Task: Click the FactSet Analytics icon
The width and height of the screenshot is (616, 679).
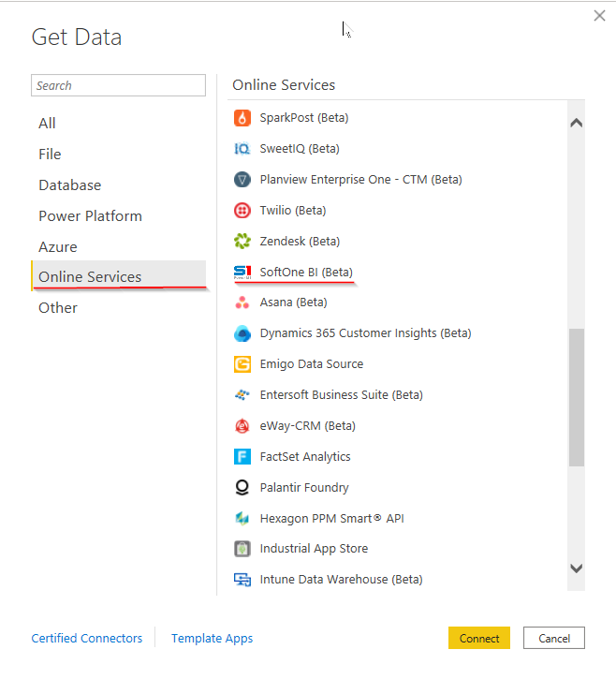Action: coord(242,457)
